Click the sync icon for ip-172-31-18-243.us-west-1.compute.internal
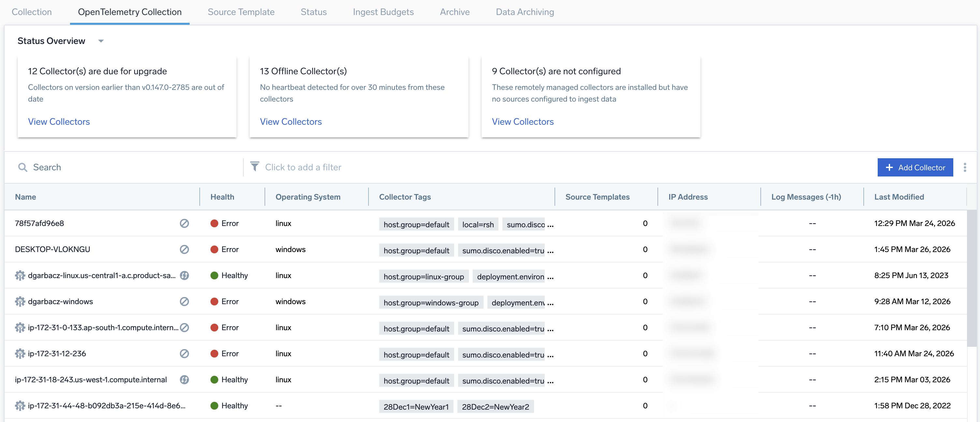Screen dimensions: 980x422 (x=184, y=379)
